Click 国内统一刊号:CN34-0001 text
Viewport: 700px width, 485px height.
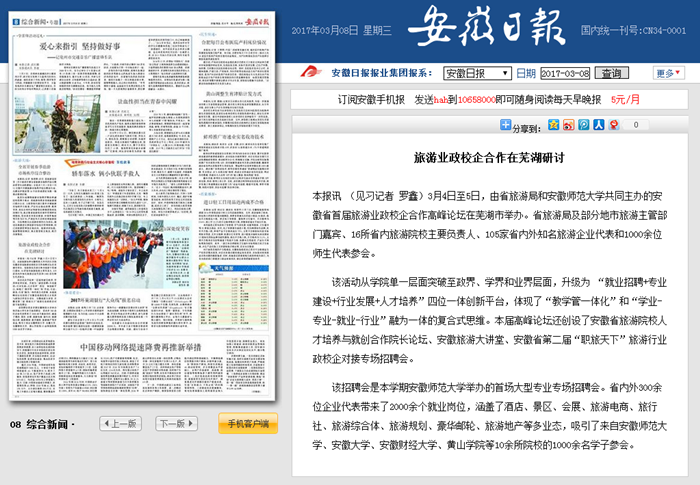(x=633, y=30)
